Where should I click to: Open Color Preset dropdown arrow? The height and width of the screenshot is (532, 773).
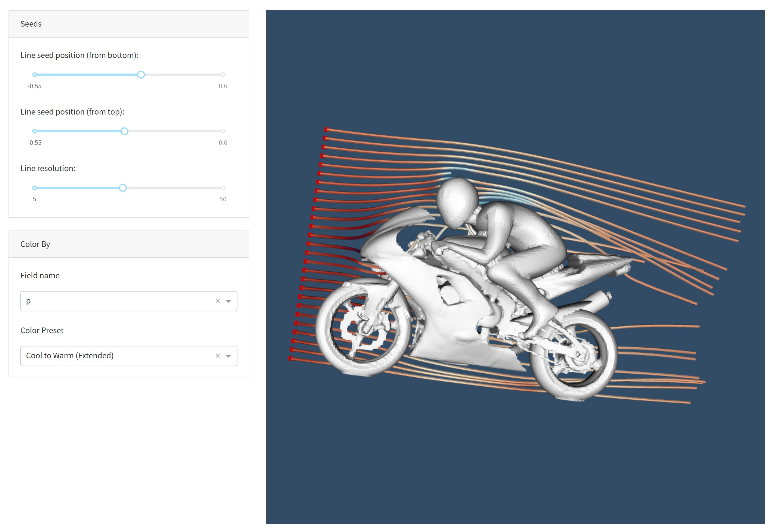(x=228, y=356)
